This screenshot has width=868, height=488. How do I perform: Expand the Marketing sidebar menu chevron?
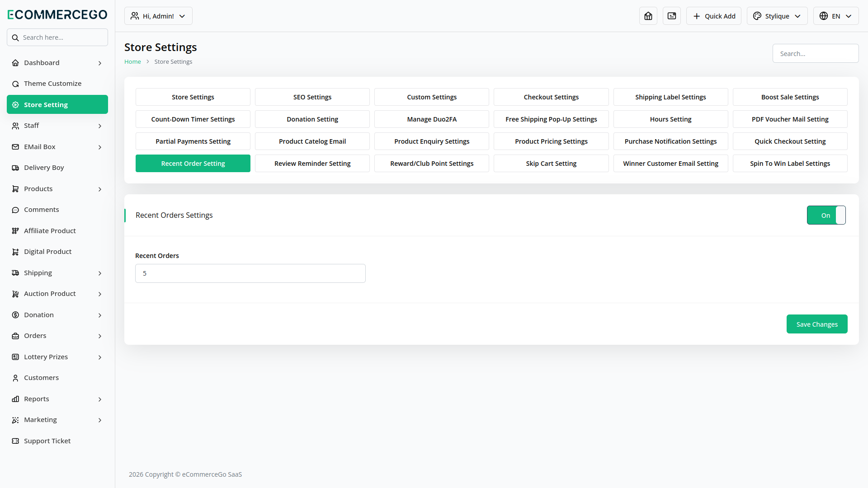(100, 420)
